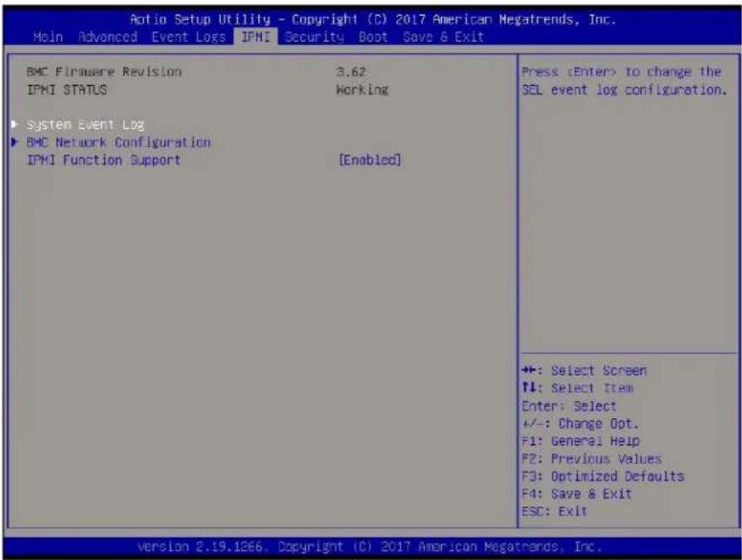Click F2: Previous Values hint

coord(592,459)
